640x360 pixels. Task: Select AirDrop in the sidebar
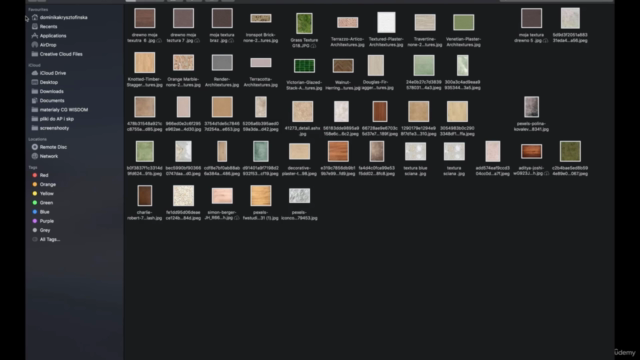[44, 45]
